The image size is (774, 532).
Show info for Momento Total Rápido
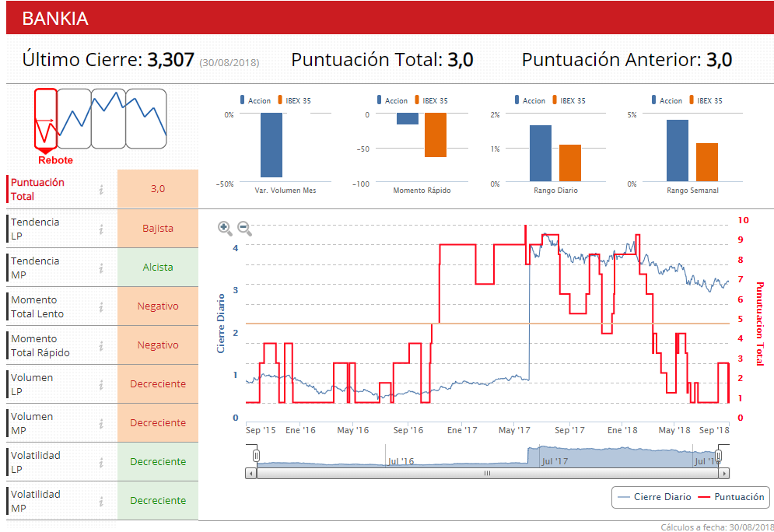(101, 345)
